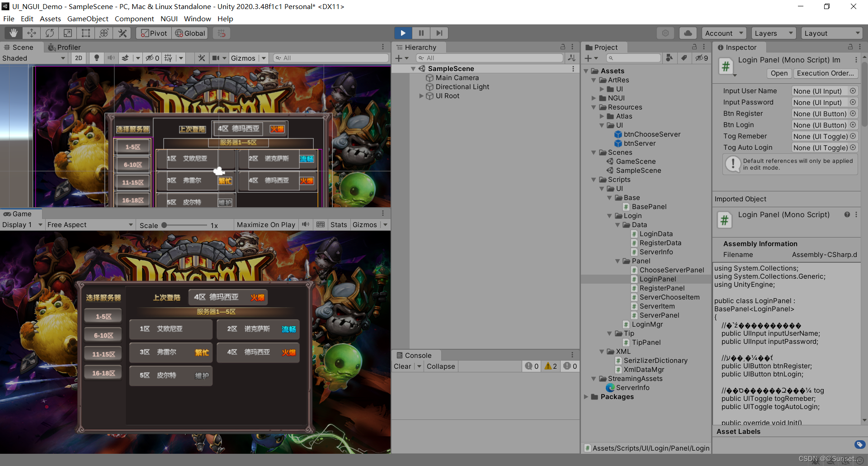The height and width of the screenshot is (466, 868).
Task: Click Open button in Inspector
Action: tap(779, 73)
